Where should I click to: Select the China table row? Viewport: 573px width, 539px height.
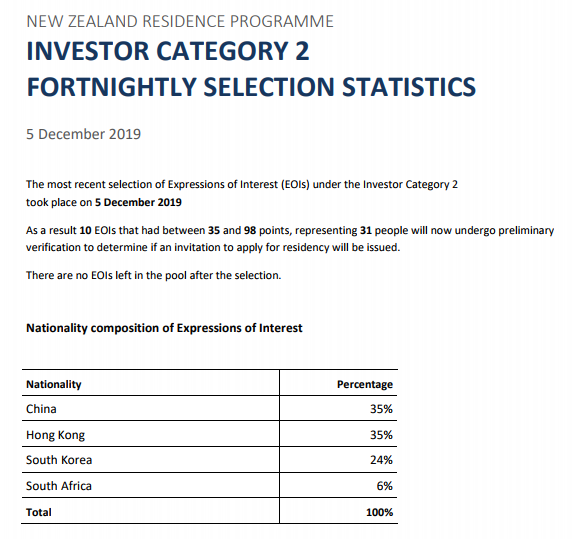click(209, 409)
